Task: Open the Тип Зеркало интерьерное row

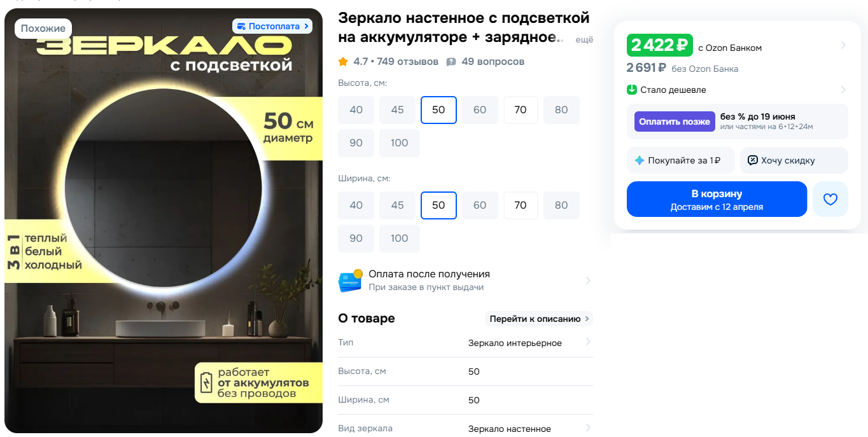Action: click(x=465, y=343)
